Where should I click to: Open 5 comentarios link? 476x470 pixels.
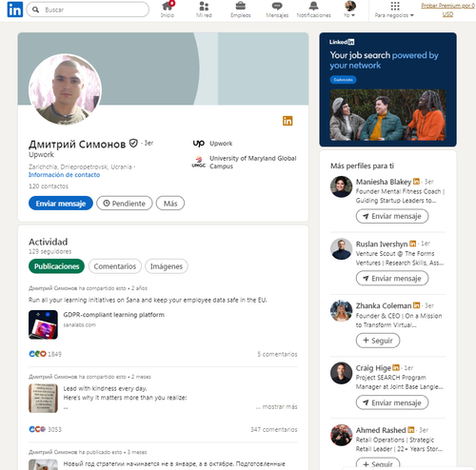click(x=277, y=354)
